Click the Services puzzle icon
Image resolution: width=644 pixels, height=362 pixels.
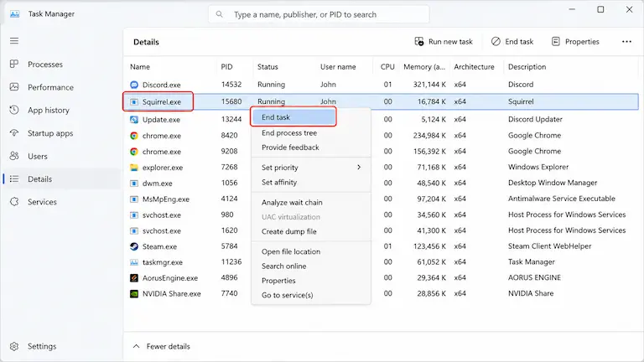[14, 202]
